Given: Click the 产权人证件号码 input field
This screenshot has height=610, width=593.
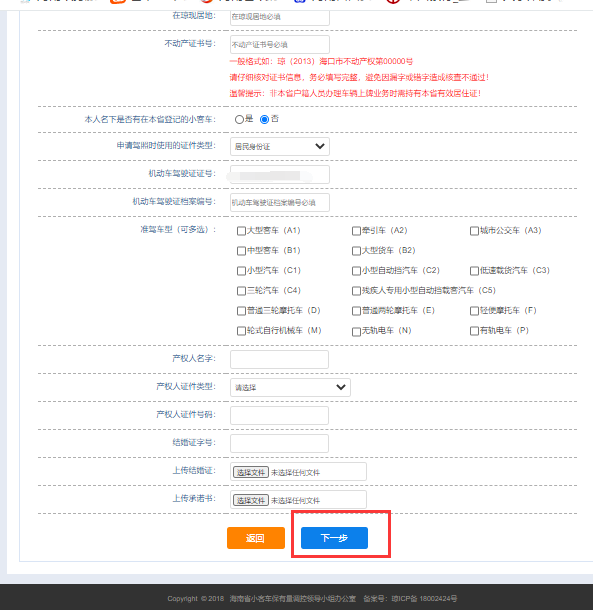Looking at the screenshot, I should pyautogui.click(x=279, y=415).
